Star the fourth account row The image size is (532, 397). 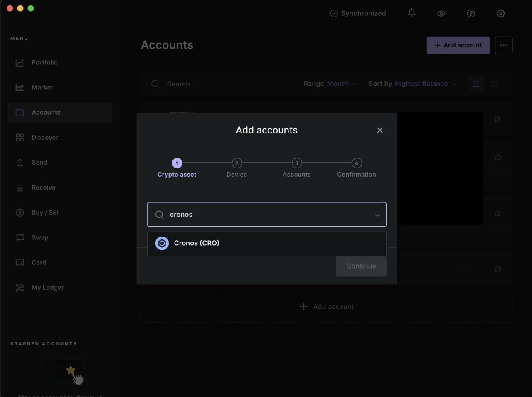[x=498, y=269]
